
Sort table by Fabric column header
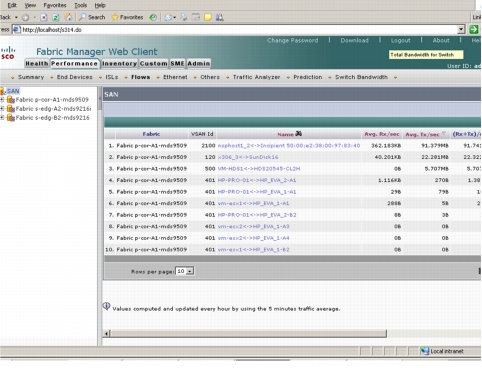coord(151,134)
